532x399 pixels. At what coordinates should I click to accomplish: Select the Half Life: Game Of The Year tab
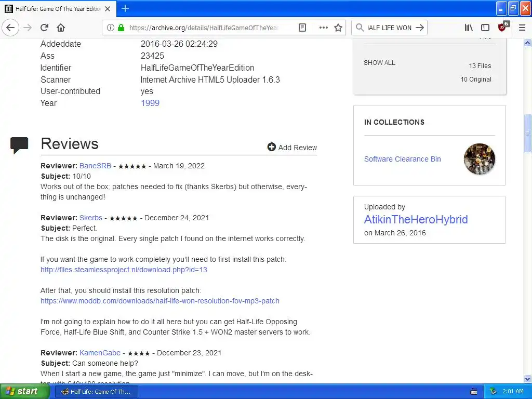(58, 9)
